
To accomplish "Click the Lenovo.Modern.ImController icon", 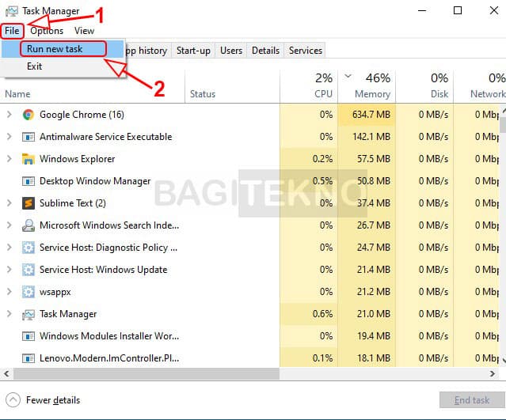I will click(x=29, y=358).
